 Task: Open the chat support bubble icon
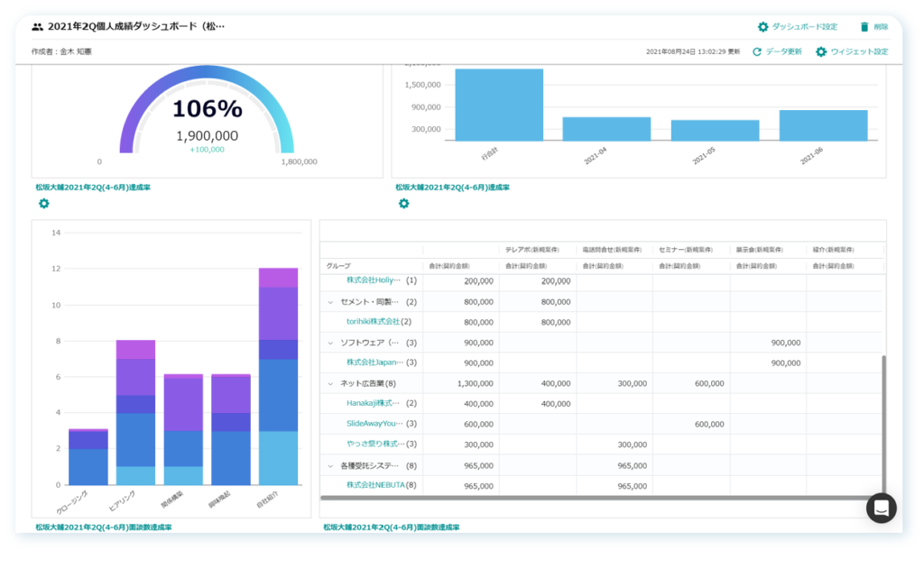(881, 508)
